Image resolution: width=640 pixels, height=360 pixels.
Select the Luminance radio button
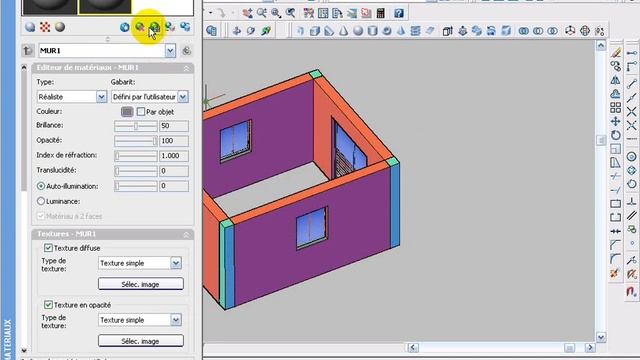tap(41, 201)
